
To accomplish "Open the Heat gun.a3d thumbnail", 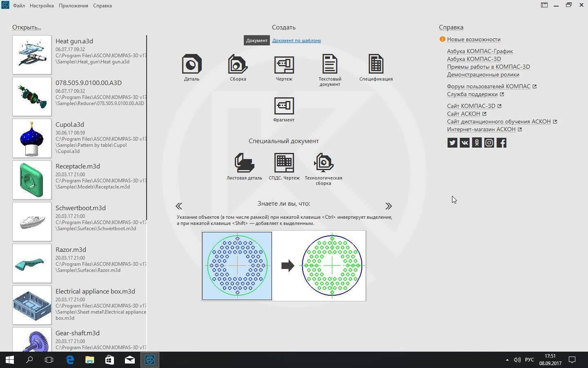I will click(32, 55).
